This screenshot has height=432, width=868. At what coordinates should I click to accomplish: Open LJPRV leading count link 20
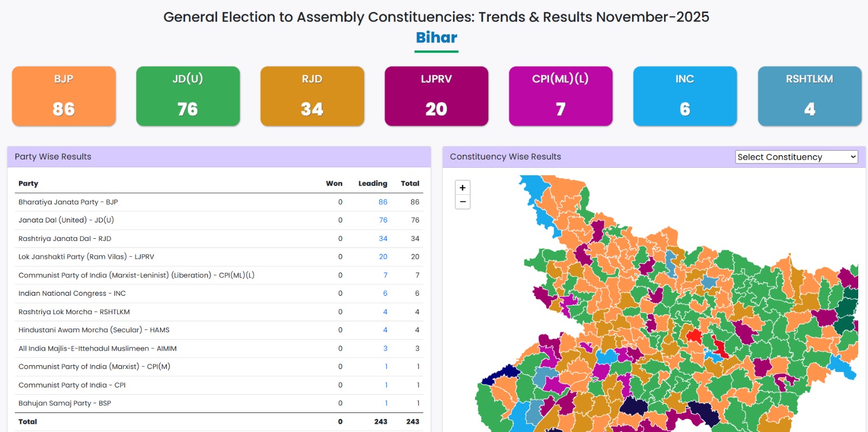click(x=383, y=257)
